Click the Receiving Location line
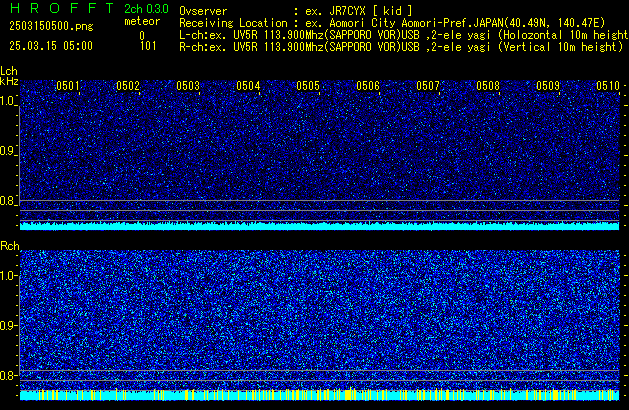Image resolution: width=629 pixels, height=410 pixels. tap(392, 23)
